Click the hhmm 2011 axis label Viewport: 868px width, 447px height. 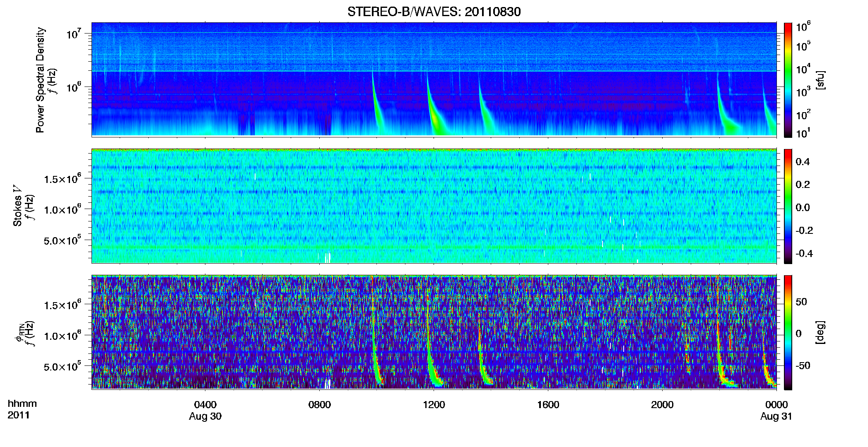(x=22, y=409)
